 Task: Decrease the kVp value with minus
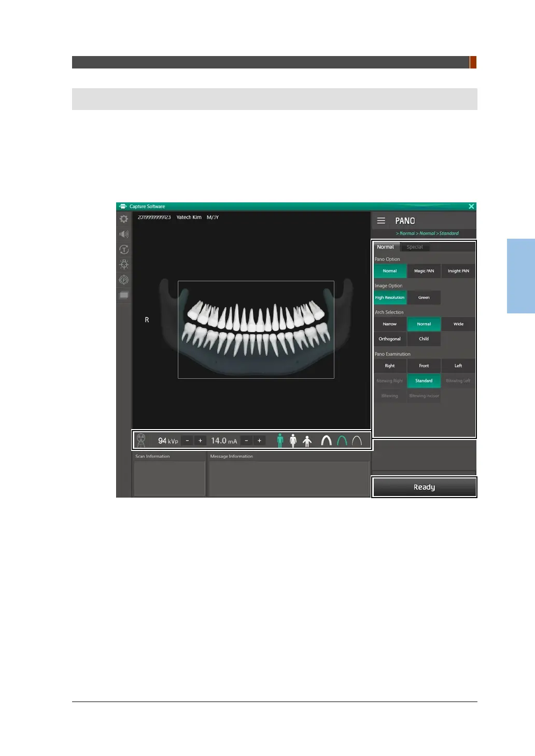click(x=187, y=441)
